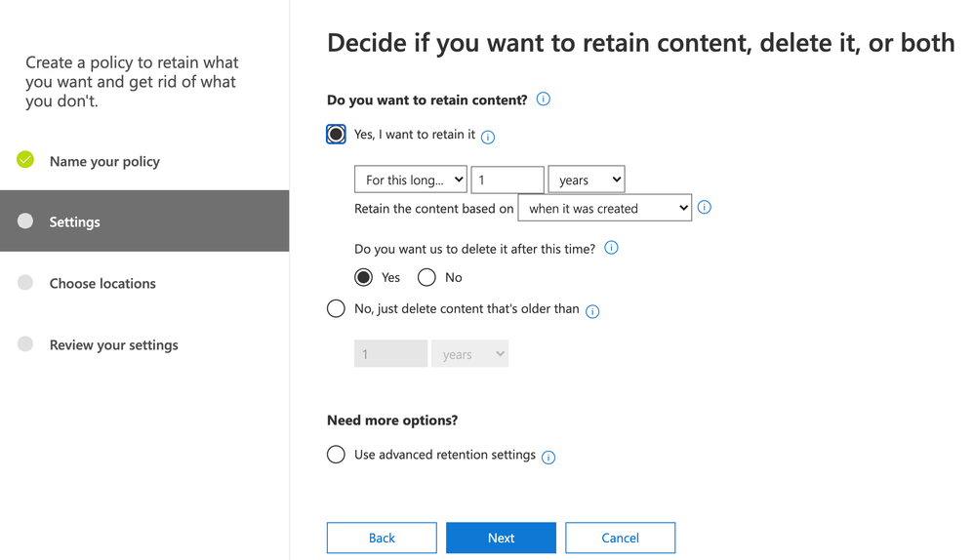Click the retention duration number field

(x=507, y=180)
